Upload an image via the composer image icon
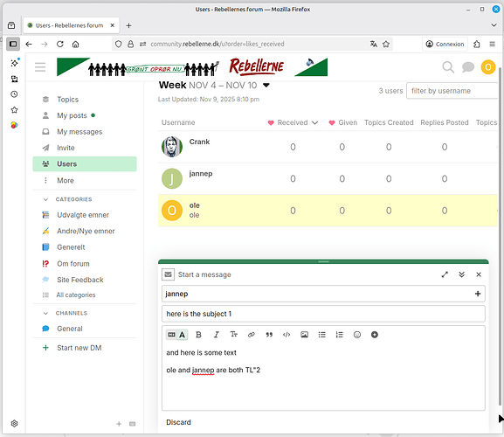 (304, 335)
